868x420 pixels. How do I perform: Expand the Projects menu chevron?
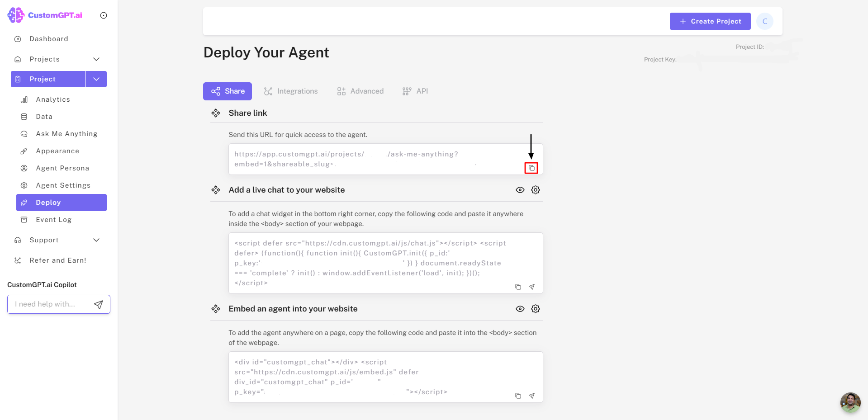click(96, 59)
